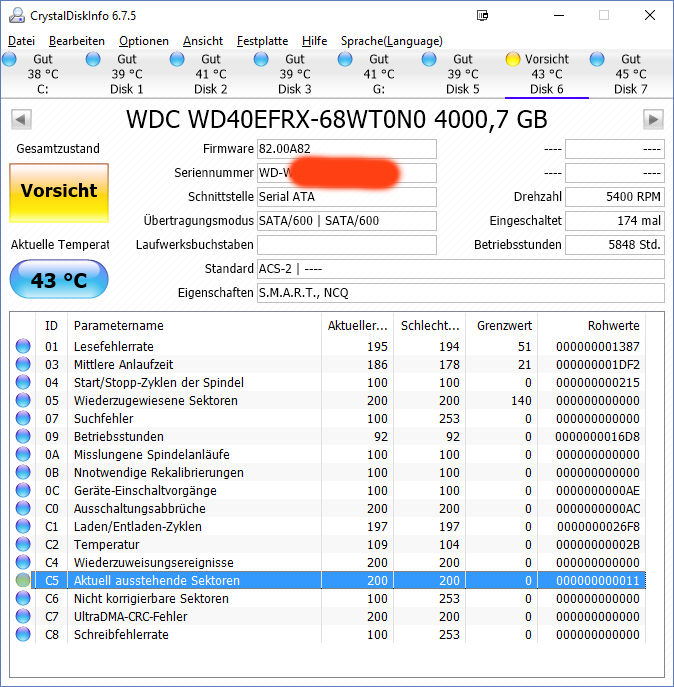Click status orb for Geräte-Einschaltvorgänge row
674x687 pixels.
[x=23, y=490]
